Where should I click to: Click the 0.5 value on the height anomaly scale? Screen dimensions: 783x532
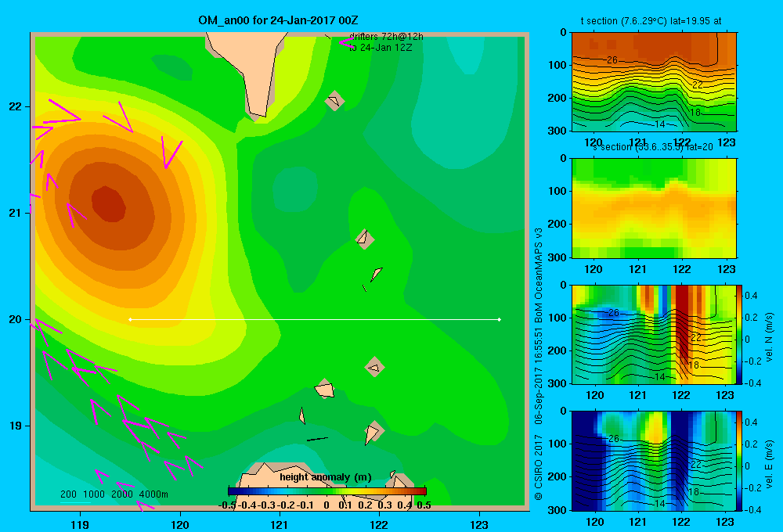424,505
